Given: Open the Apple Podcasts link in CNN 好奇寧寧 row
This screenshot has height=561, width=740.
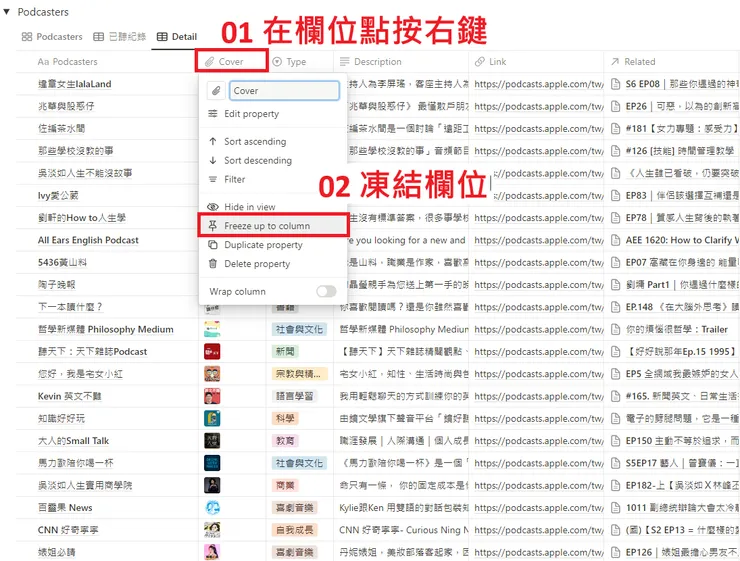Looking at the screenshot, I should 539,530.
